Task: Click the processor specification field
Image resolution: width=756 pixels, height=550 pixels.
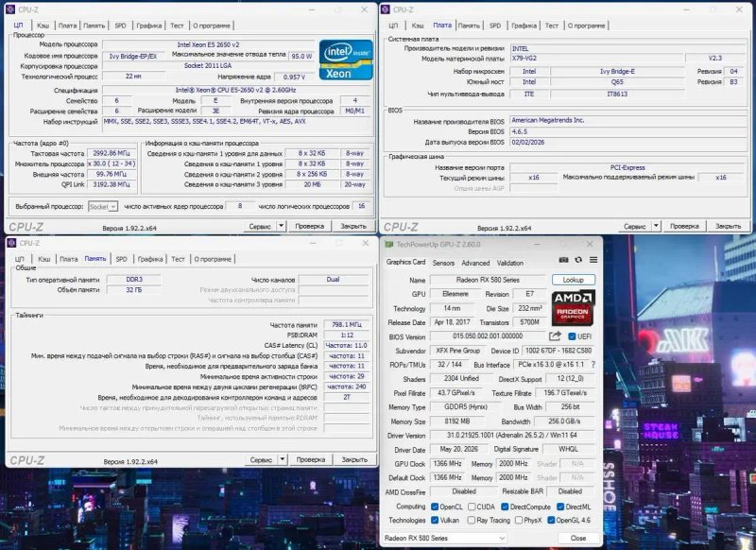Action: [x=235, y=90]
